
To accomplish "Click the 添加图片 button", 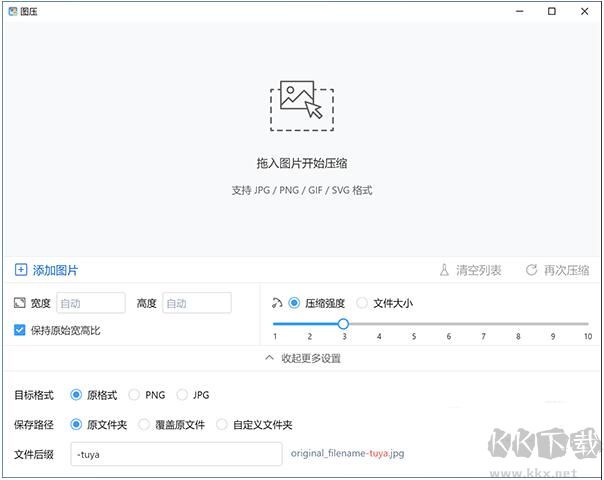I will (55, 270).
